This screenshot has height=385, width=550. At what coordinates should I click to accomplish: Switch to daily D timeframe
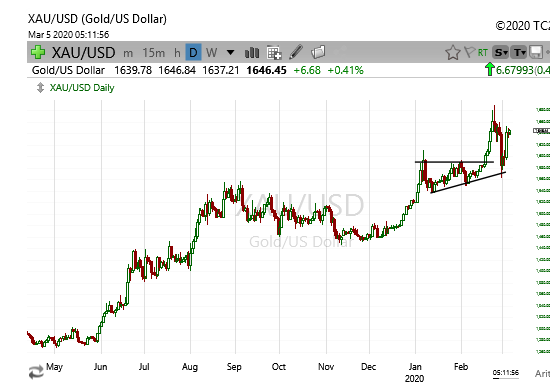click(x=193, y=53)
